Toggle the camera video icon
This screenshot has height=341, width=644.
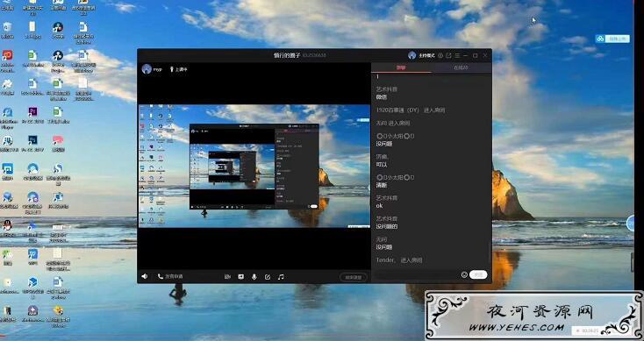[227, 277]
